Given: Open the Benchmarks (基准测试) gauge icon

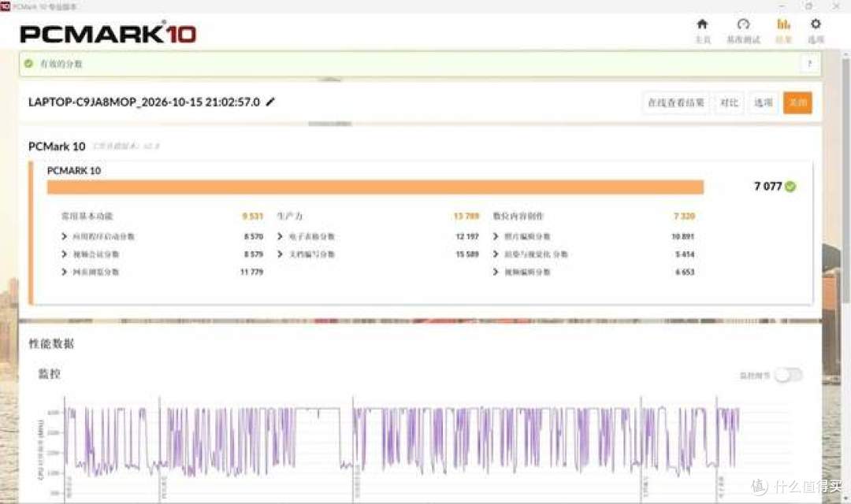Looking at the screenshot, I should pyautogui.click(x=743, y=24).
